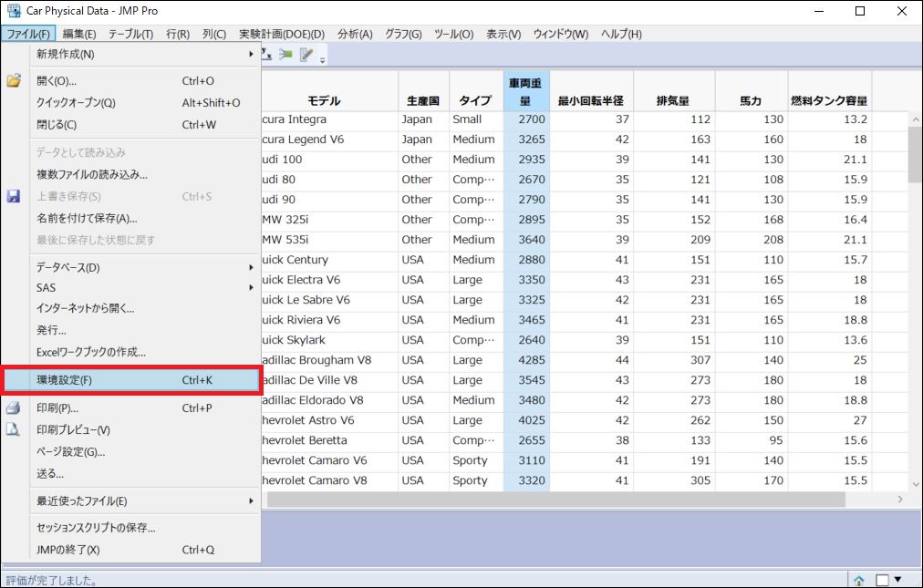Image resolution: width=923 pixels, height=588 pixels.
Task: Click the green arrow toolbar icon
Action: 286,54
